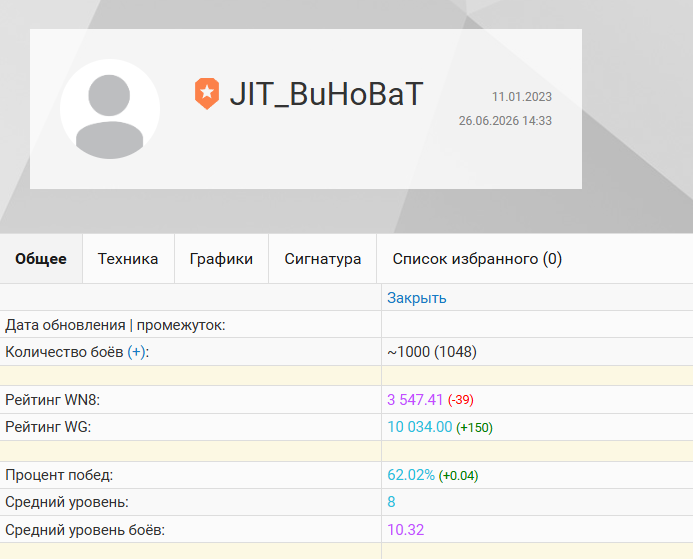Click the Средний уровень боёв label

pos(85,529)
